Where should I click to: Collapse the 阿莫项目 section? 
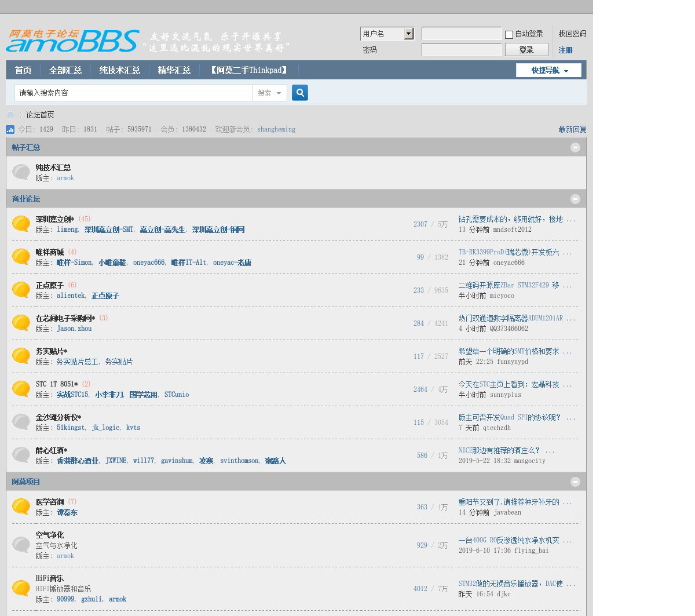coord(575,482)
